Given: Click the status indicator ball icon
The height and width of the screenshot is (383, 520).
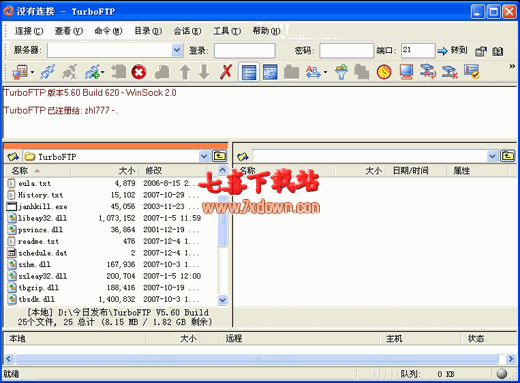Looking at the screenshot, I should 502,374.
